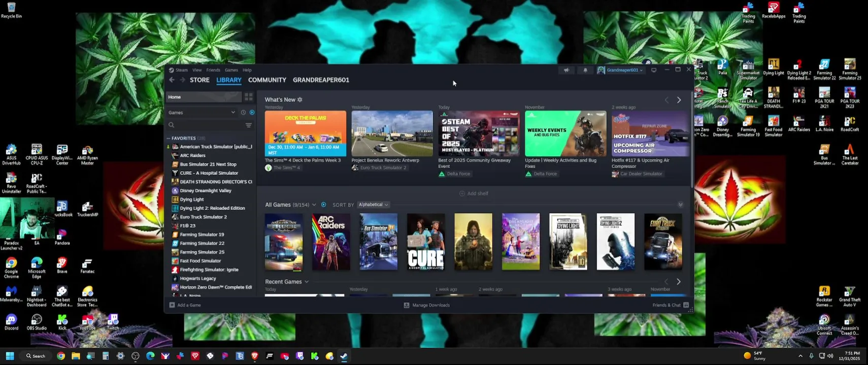Open the View menu
The width and height of the screenshot is (868, 365).
(x=197, y=70)
